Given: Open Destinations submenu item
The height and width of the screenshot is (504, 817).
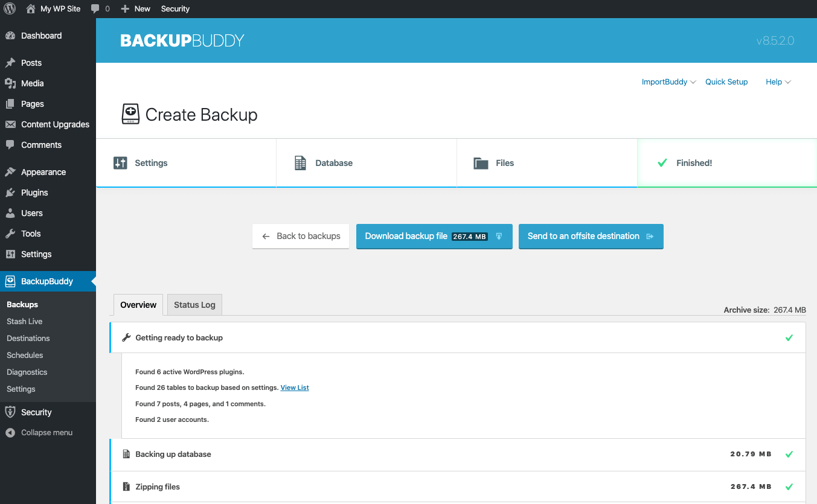Looking at the screenshot, I should click(x=28, y=339).
